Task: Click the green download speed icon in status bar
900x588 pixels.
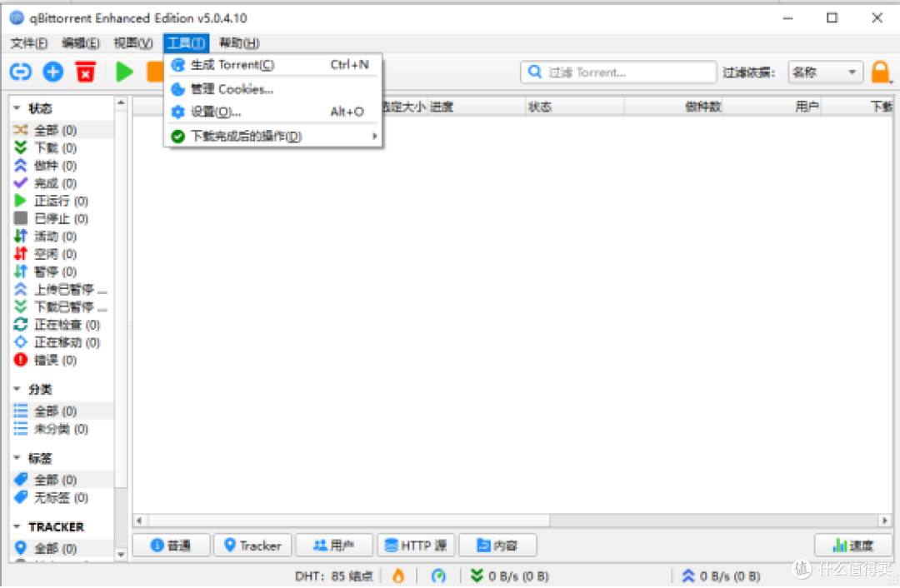Action: pos(477,575)
